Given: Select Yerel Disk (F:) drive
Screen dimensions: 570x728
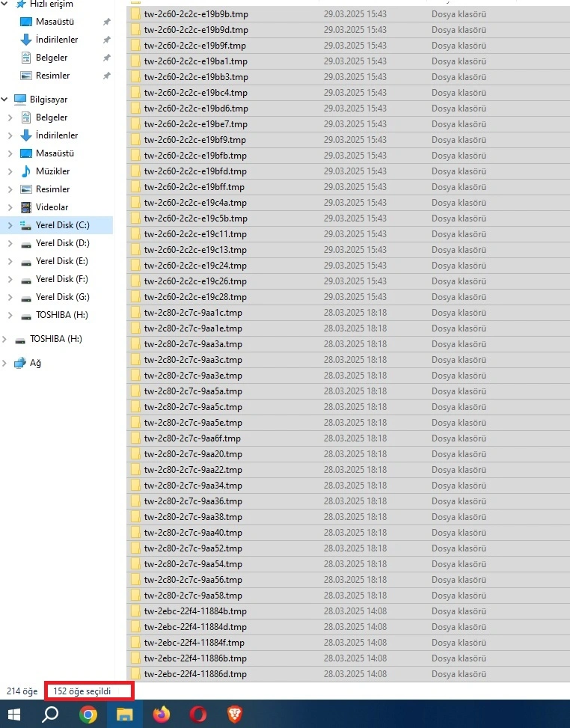Looking at the screenshot, I should (x=62, y=278).
